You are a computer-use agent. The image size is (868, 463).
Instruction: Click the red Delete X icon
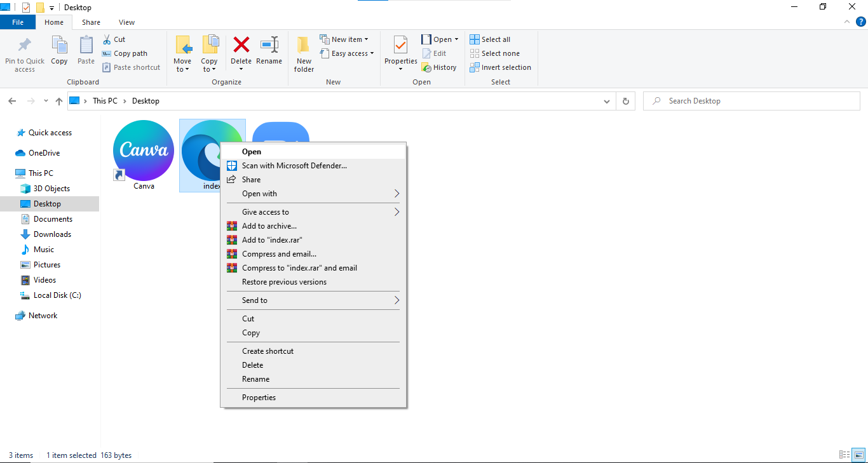point(241,44)
